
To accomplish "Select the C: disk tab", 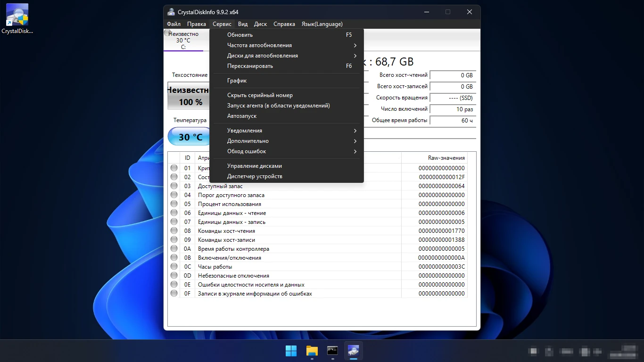I will coord(183,40).
